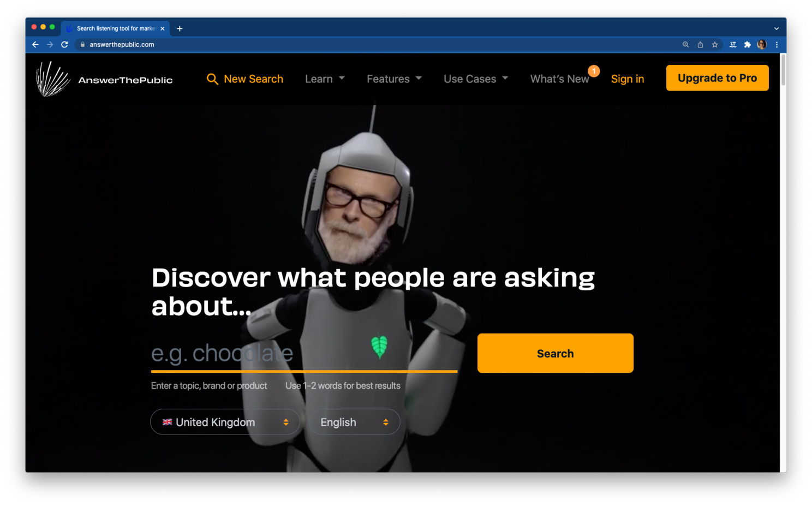Click the answerthepublic.com address bar
Viewport: 812px width, 506px height.
click(x=377, y=45)
